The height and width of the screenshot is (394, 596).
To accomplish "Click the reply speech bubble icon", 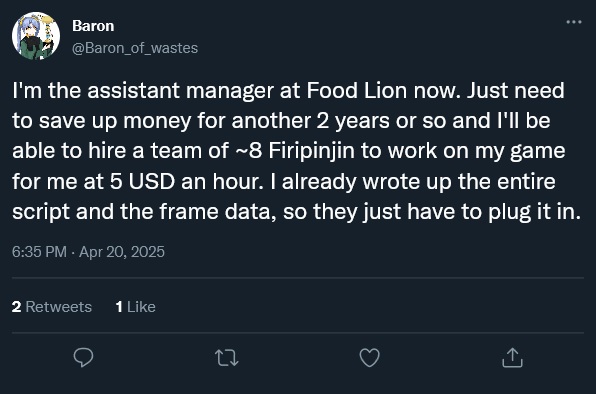I will [x=83, y=357].
